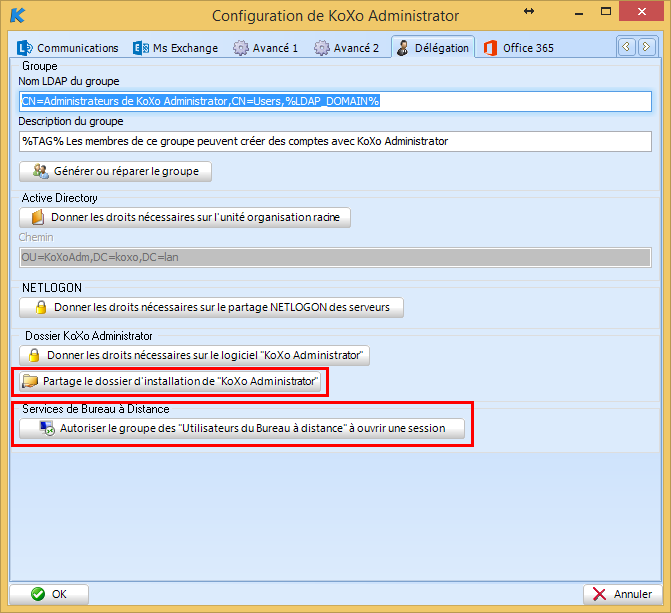This screenshot has width=671, height=613.
Task: Click the tab scroll left arrow
Action: pos(626,46)
